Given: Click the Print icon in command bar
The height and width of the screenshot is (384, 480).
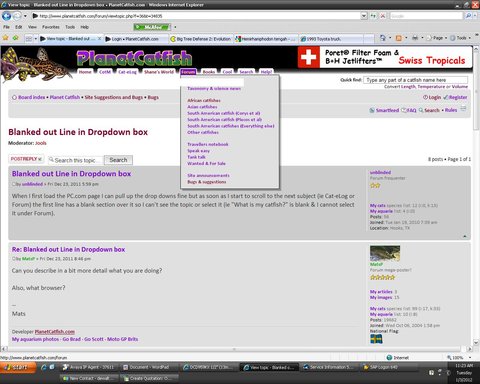Looking at the screenshot, I should tap(415, 38).
